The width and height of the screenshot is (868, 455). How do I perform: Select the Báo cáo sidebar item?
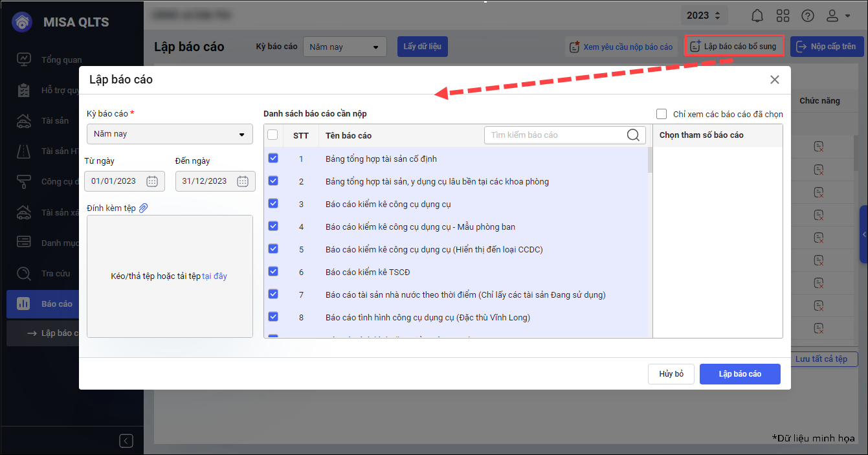click(x=43, y=304)
